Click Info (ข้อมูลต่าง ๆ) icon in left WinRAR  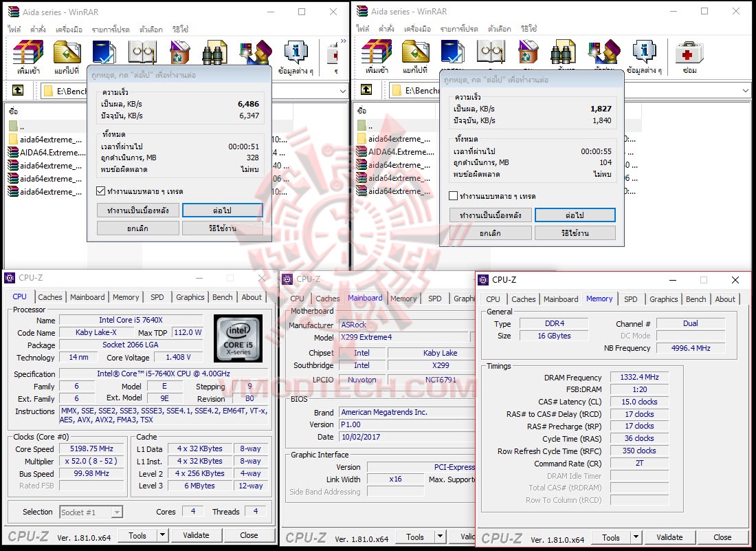(x=296, y=52)
